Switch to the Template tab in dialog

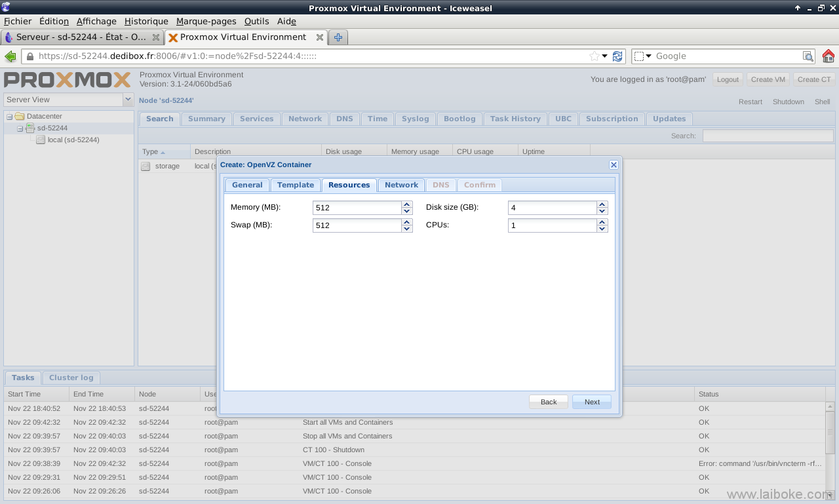click(x=296, y=185)
